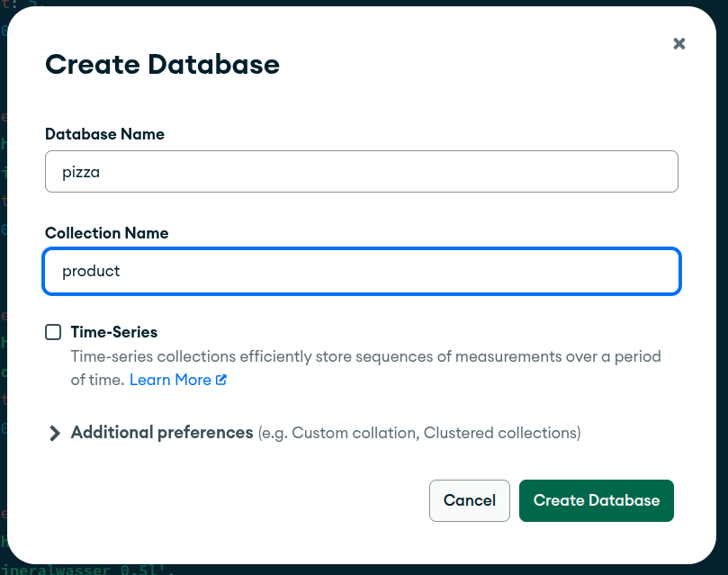Enable the Time-Series checkbox
This screenshot has height=575, width=728.
(x=54, y=332)
